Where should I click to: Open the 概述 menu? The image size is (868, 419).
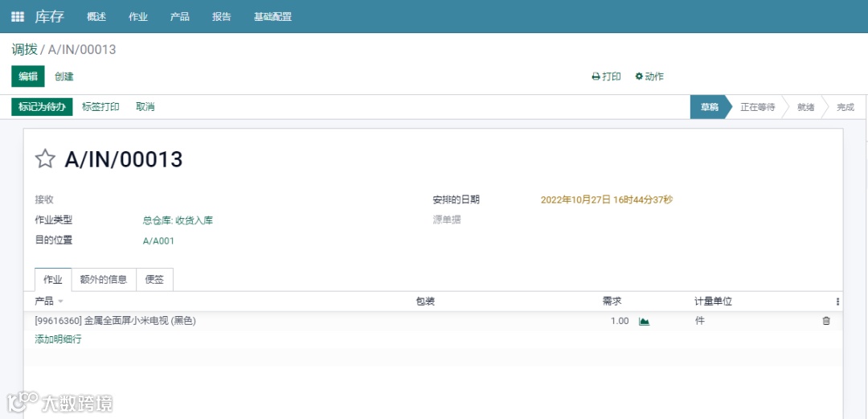[x=96, y=17]
